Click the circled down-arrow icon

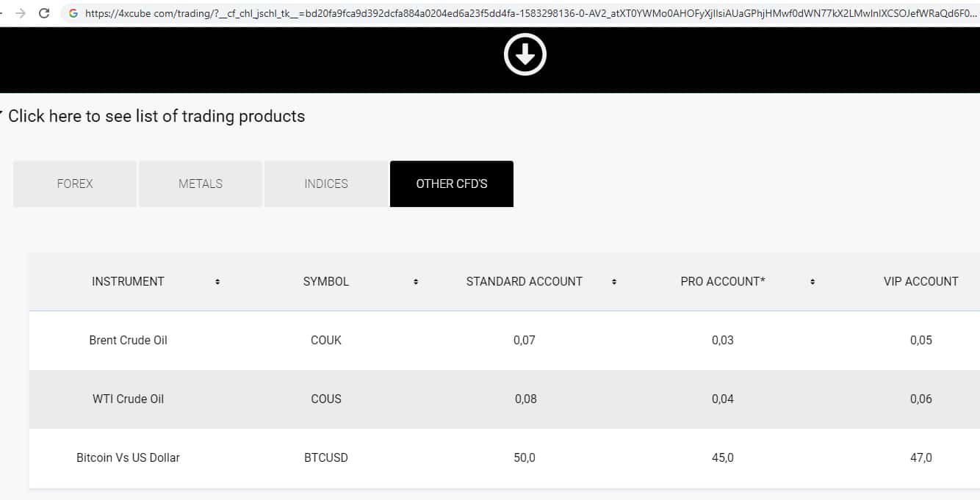tap(525, 54)
